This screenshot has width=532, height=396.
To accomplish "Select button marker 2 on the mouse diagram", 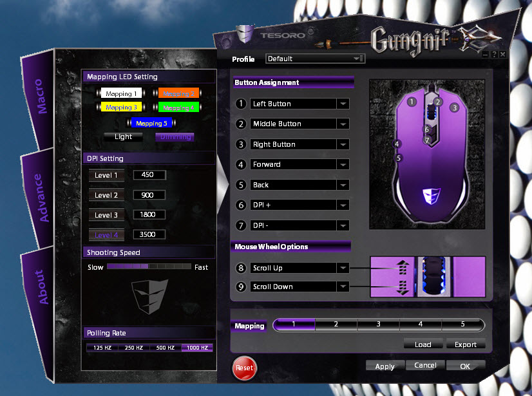I will pyautogui.click(x=438, y=102).
